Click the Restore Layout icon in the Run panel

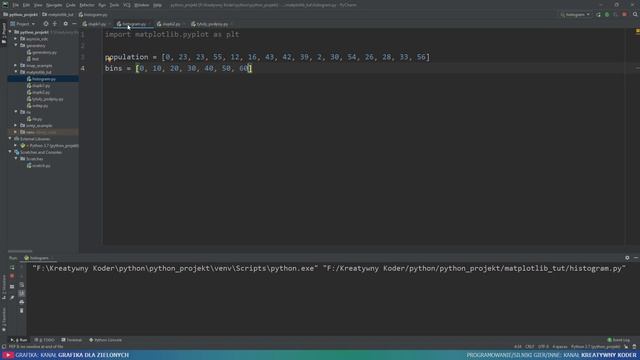pos(12,287)
